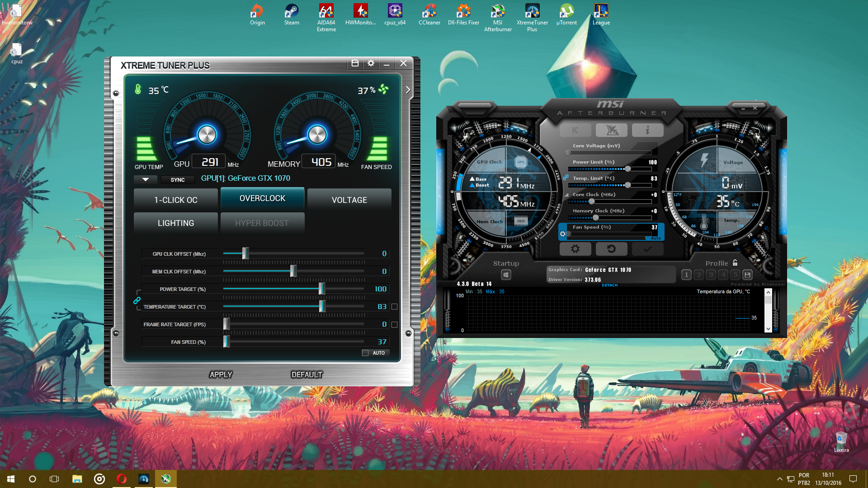
Task: Click the Afterburner Power Limit slider knob
Action: point(627,169)
